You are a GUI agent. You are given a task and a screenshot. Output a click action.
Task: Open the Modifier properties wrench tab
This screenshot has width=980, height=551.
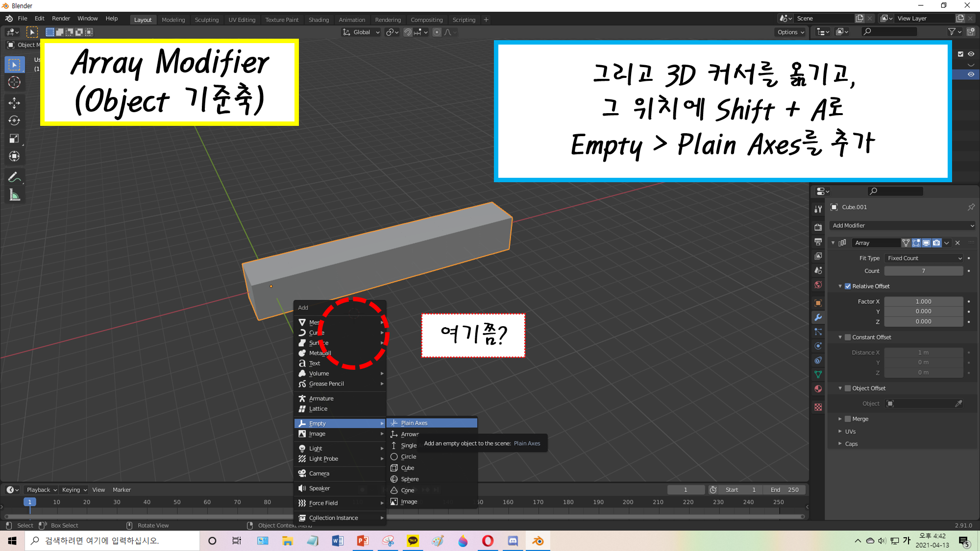(818, 317)
